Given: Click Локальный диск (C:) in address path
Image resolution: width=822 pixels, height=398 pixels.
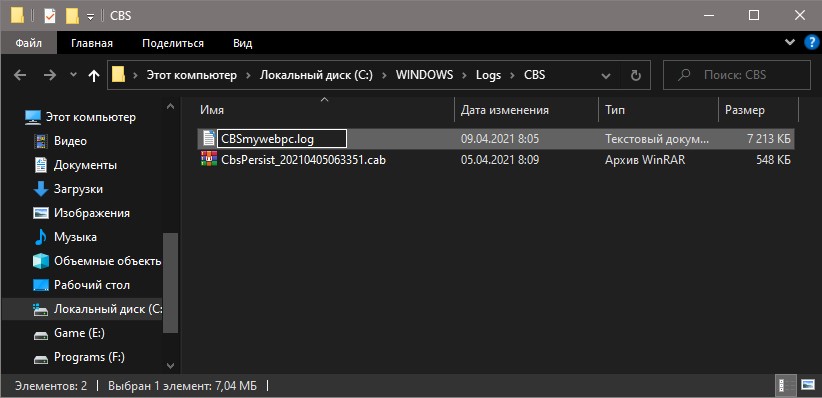Looking at the screenshot, I should point(316,76).
